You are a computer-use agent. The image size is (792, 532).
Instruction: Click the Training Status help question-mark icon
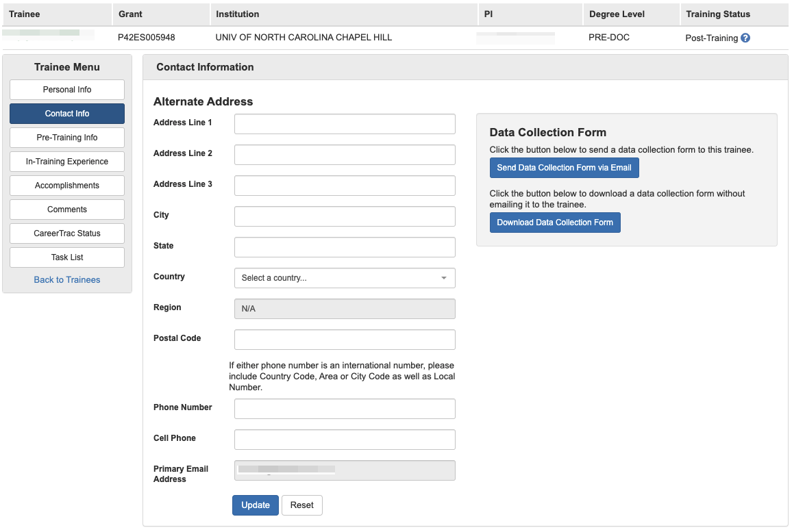click(745, 38)
